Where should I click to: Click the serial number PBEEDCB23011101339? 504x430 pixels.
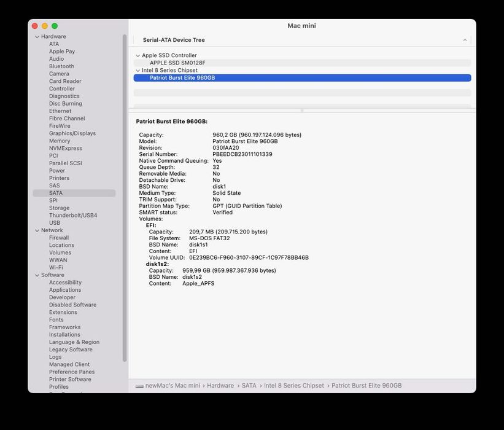(x=242, y=154)
